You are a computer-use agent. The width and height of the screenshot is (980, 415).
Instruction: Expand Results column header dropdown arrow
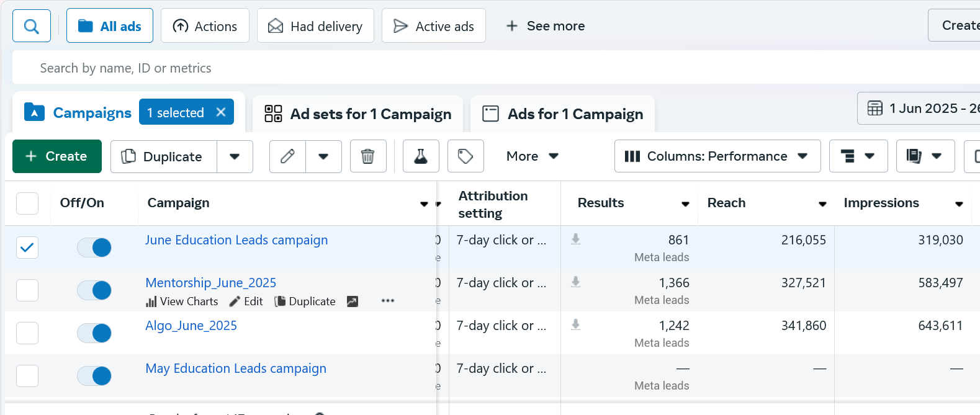(x=685, y=204)
